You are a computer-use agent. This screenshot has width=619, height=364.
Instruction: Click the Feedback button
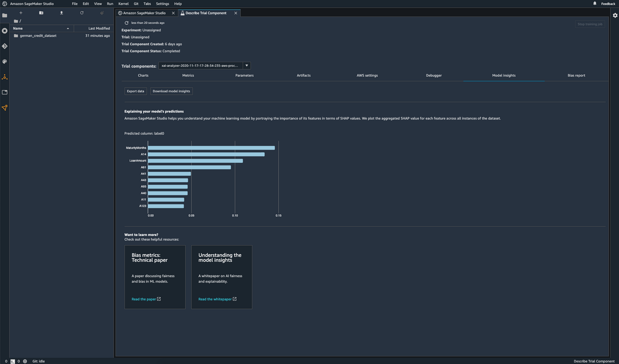pos(608,4)
